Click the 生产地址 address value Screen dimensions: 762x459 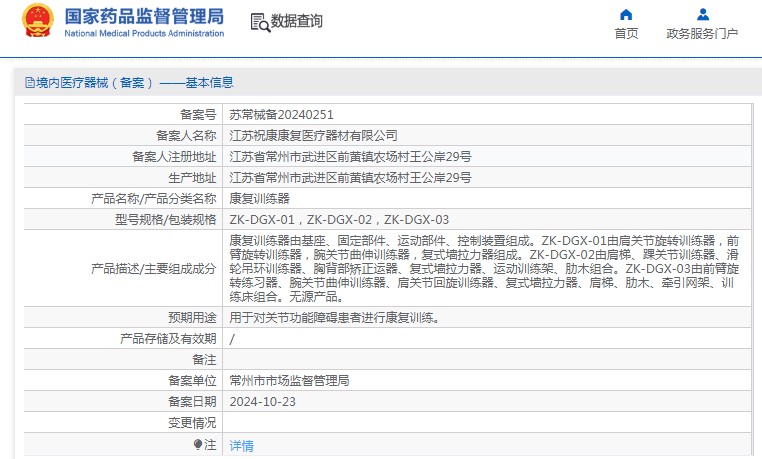pos(350,177)
